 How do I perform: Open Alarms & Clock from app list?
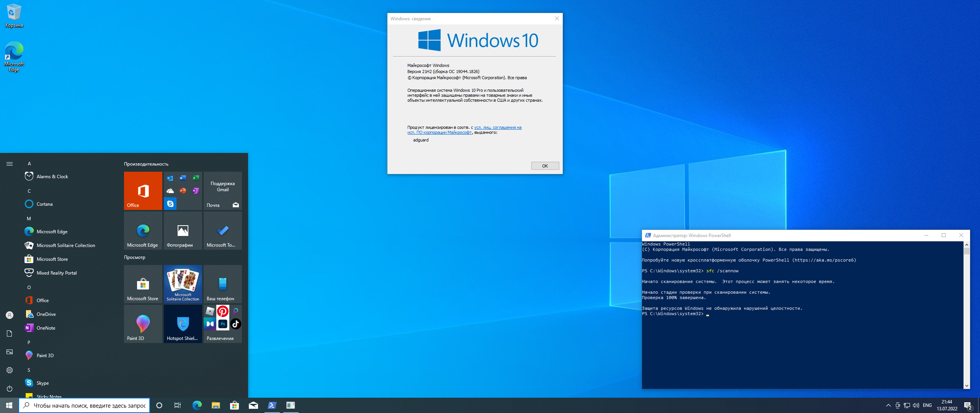(69, 176)
